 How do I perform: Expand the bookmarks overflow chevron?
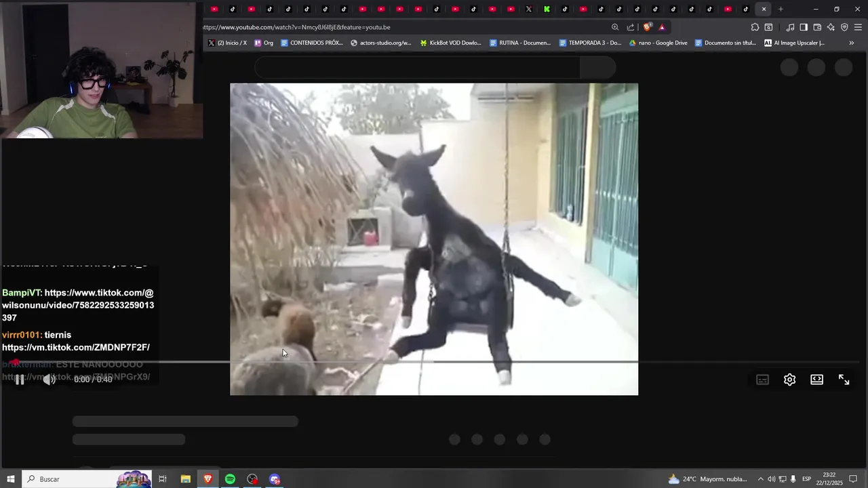[x=852, y=43]
